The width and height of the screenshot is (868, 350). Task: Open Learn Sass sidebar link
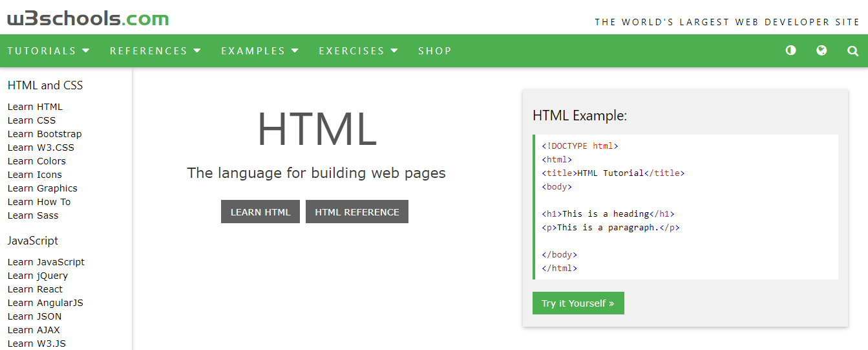pyautogui.click(x=33, y=215)
